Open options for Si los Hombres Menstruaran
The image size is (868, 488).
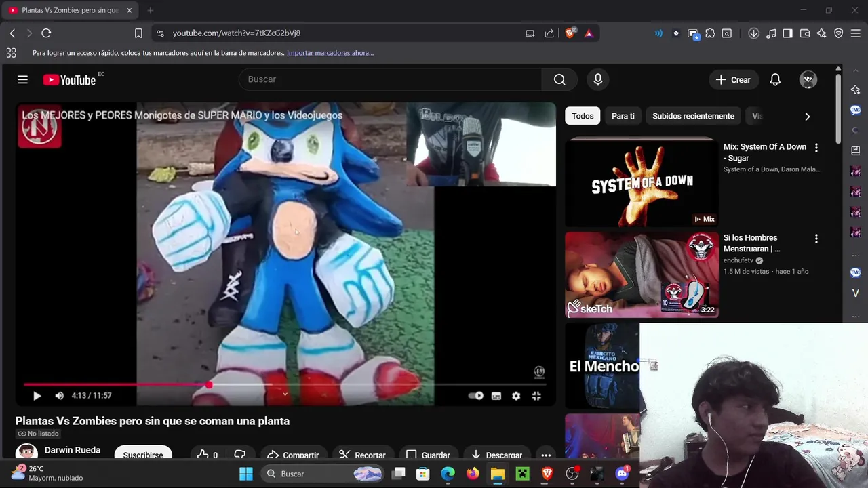[816, 239]
